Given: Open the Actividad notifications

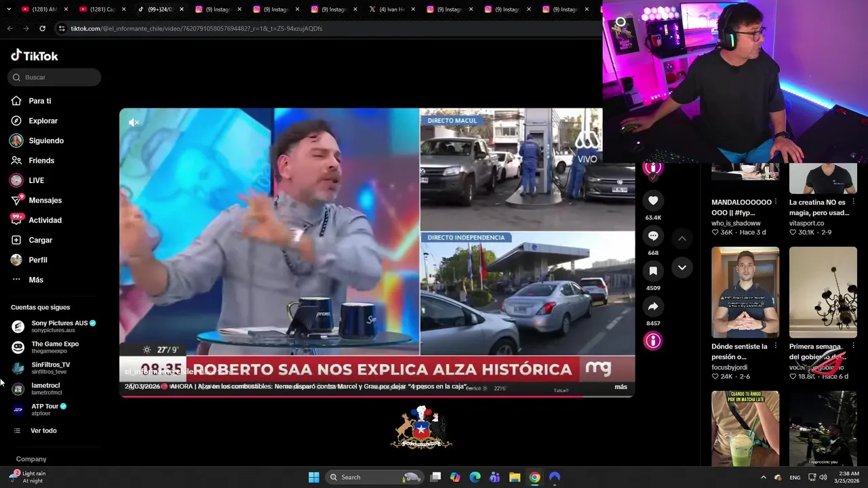Looking at the screenshot, I should pos(37,220).
